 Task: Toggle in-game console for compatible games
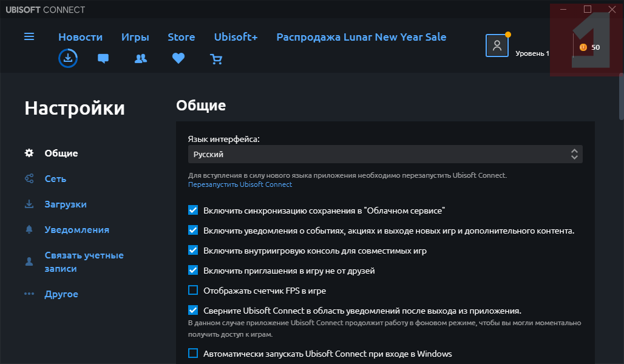(x=193, y=250)
